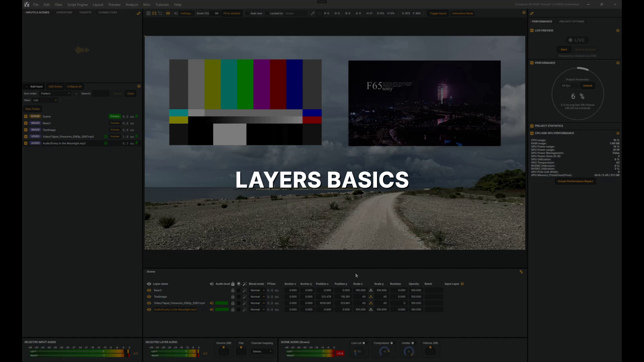The width and height of the screenshot is (644, 362).
Task: Click the inputs Search field
Action: coord(101,94)
